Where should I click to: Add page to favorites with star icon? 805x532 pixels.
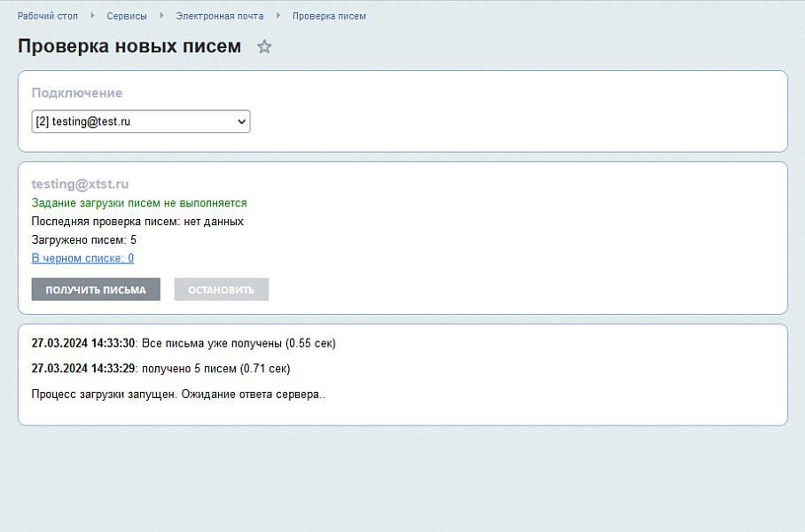click(x=264, y=47)
